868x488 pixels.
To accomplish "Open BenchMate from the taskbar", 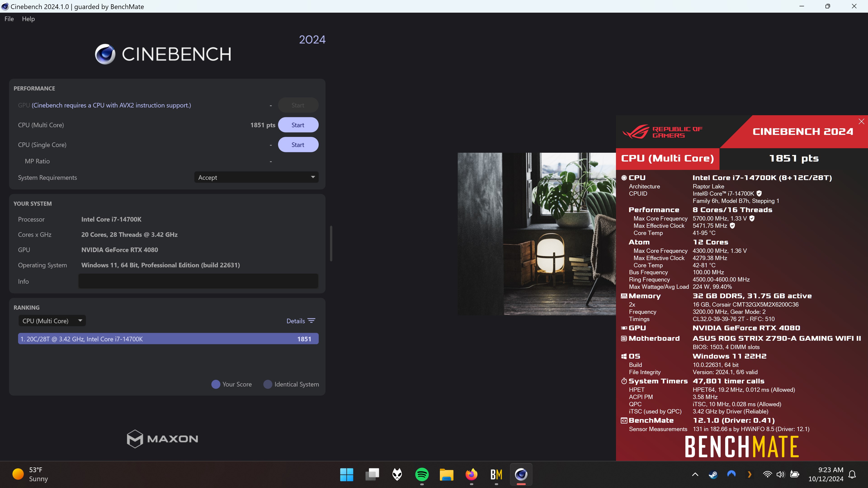I will pos(496,474).
